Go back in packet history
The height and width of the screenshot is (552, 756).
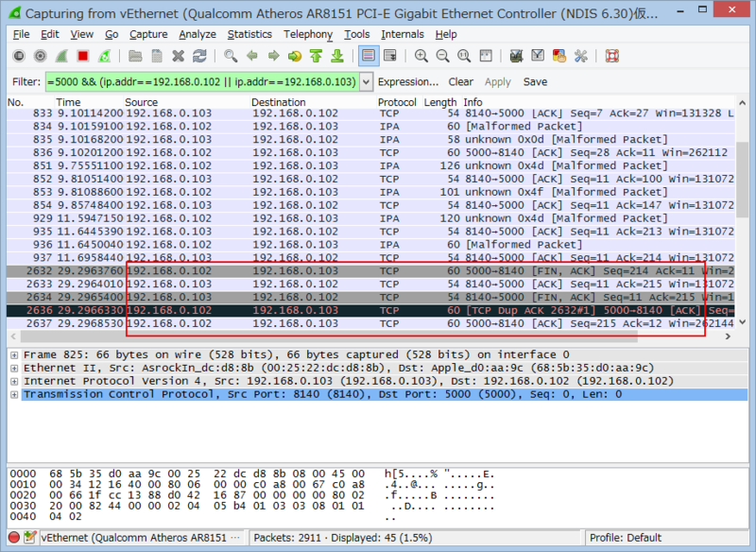[251, 56]
